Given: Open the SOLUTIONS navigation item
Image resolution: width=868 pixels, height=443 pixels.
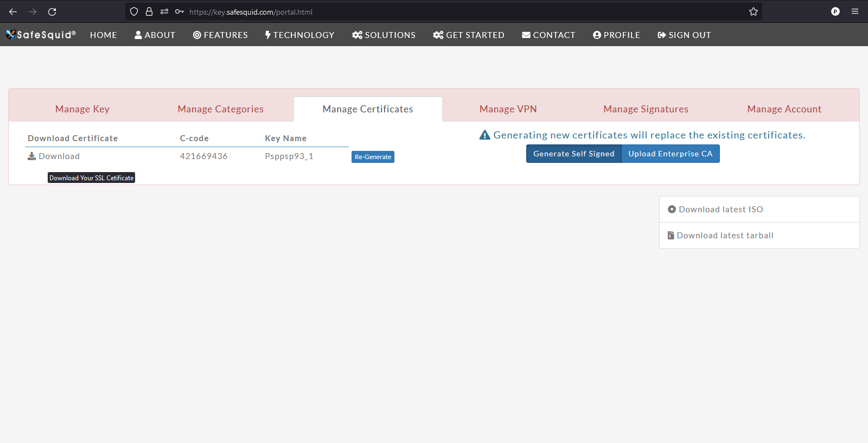Looking at the screenshot, I should click(384, 35).
